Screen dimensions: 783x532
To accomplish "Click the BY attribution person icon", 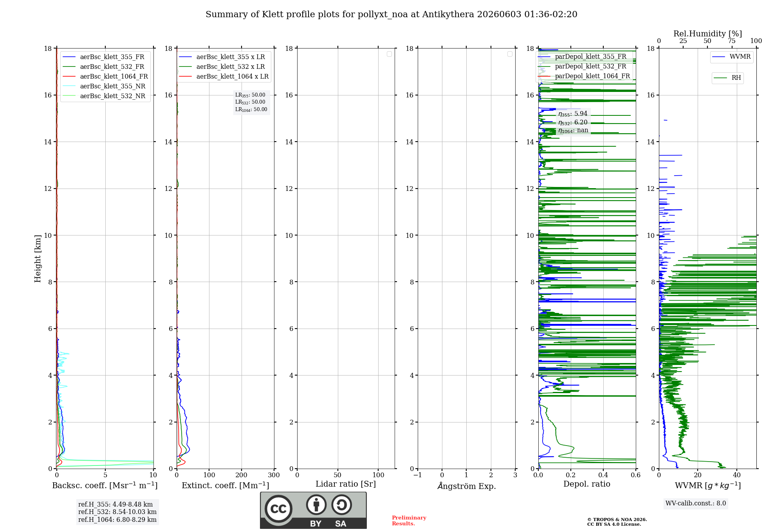I will [316, 505].
